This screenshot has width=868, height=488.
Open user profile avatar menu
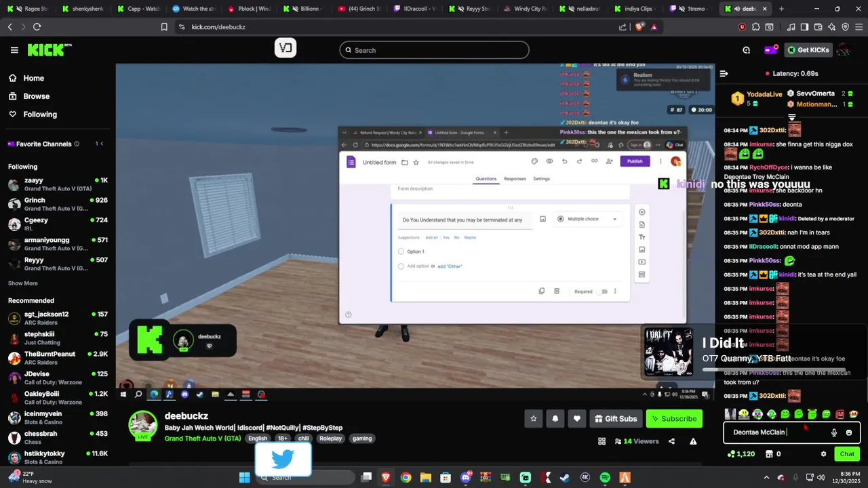[x=844, y=50]
